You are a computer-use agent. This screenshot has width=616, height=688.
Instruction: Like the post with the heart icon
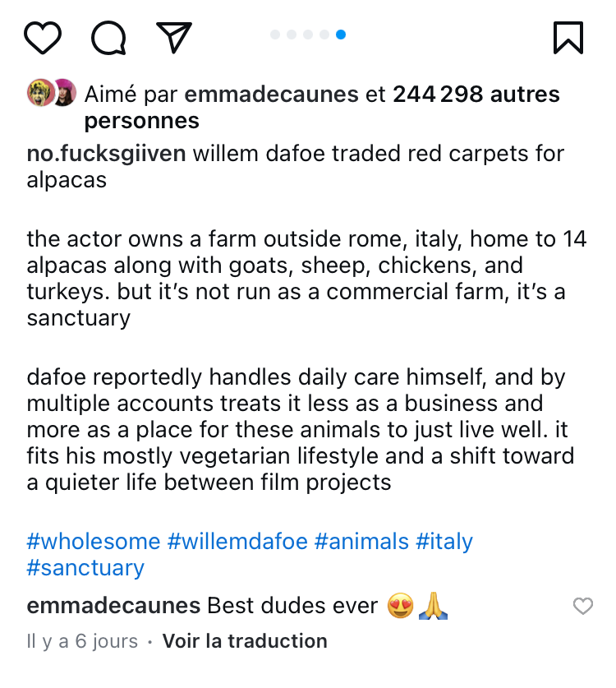pyautogui.click(x=42, y=38)
